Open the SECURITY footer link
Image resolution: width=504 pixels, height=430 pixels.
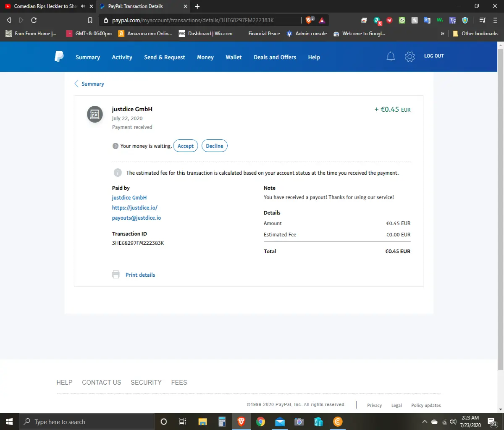coord(146,383)
